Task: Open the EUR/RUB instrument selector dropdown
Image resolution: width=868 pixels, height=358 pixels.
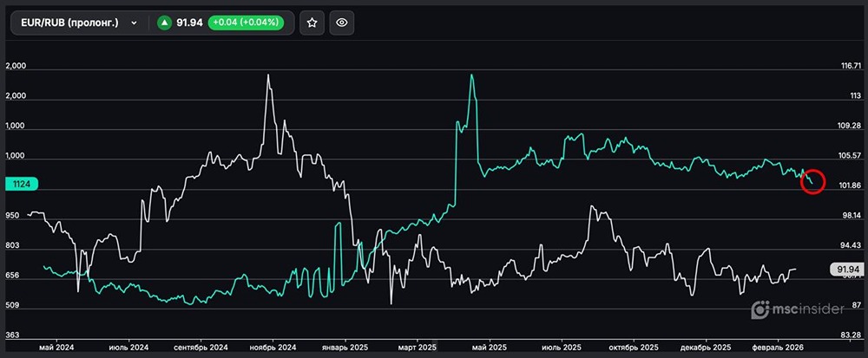Action: click(79, 23)
